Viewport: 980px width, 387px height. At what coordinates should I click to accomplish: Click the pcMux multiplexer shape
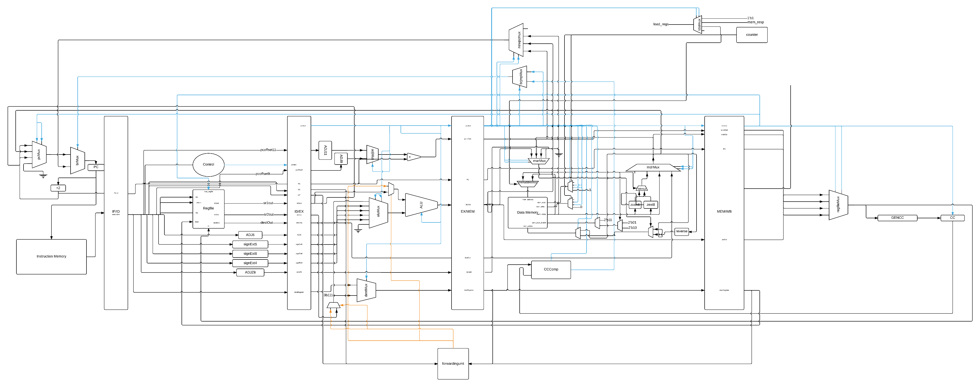pyautogui.click(x=39, y=155)
